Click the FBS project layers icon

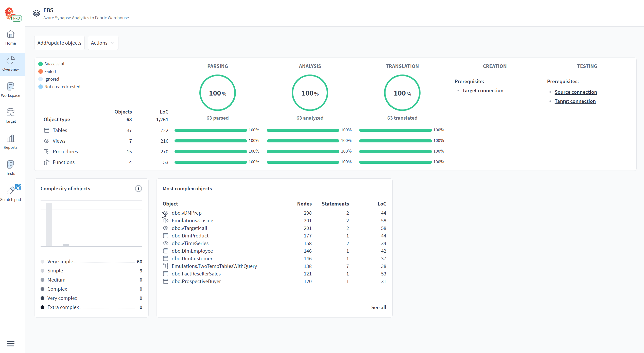37,13
